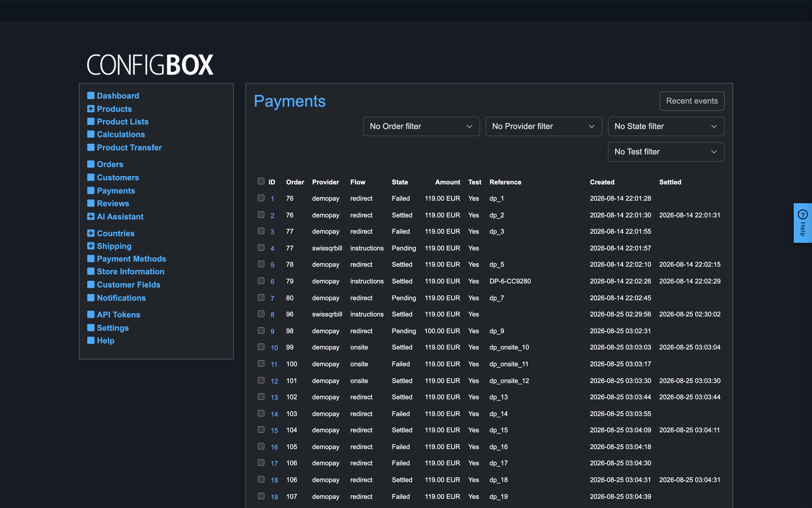Click the State column header
The width and height of the screenshot is (812, 508).
coord(400,182)
